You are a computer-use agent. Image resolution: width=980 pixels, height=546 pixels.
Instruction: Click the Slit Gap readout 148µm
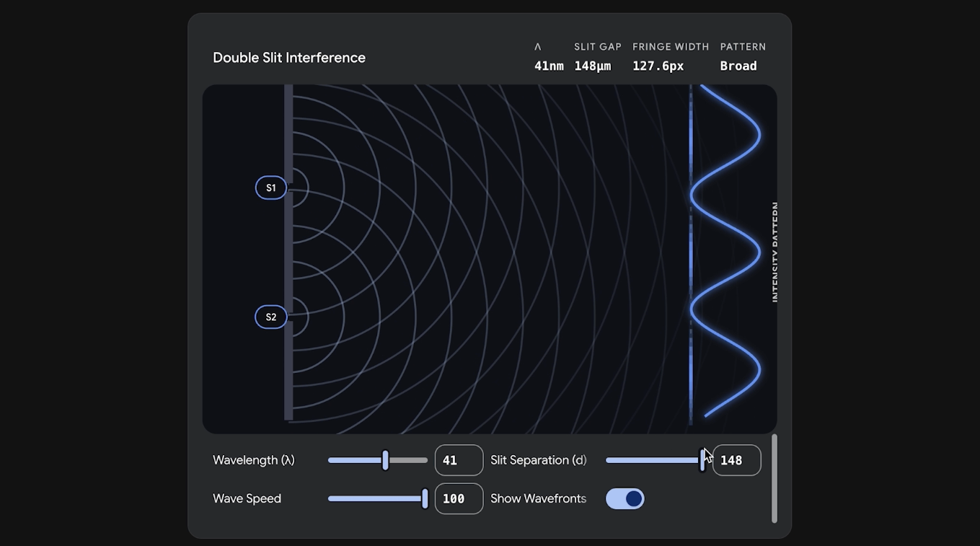coord(593,66)
